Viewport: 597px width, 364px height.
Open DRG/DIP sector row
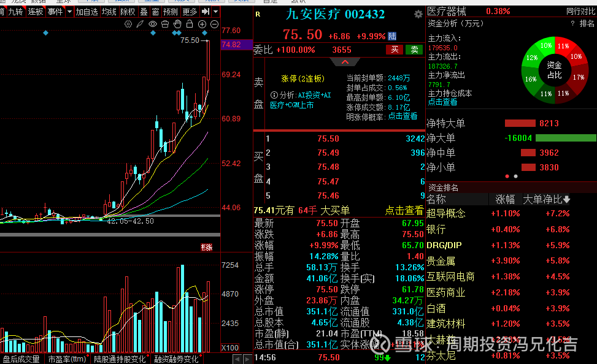(x=498, y=245)
